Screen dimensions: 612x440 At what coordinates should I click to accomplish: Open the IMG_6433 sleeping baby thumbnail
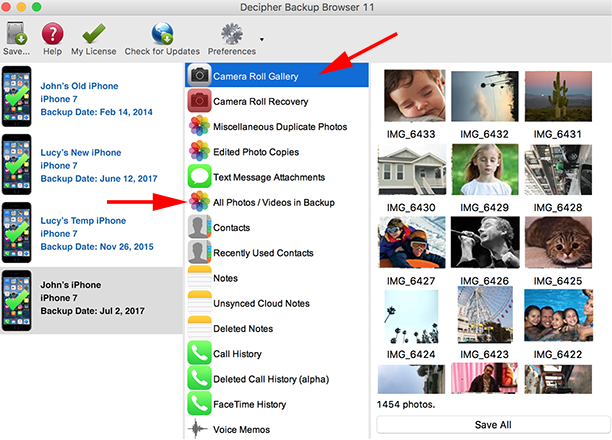click(x=415, y=96)
